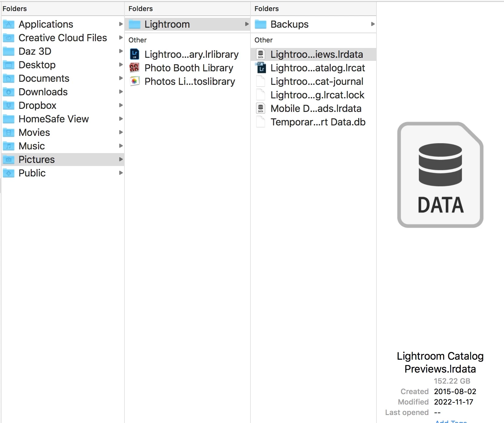Click the Temporary Import Data.db file icon
This screenshot has width=504, height=423.
click(x=261, y=122)
